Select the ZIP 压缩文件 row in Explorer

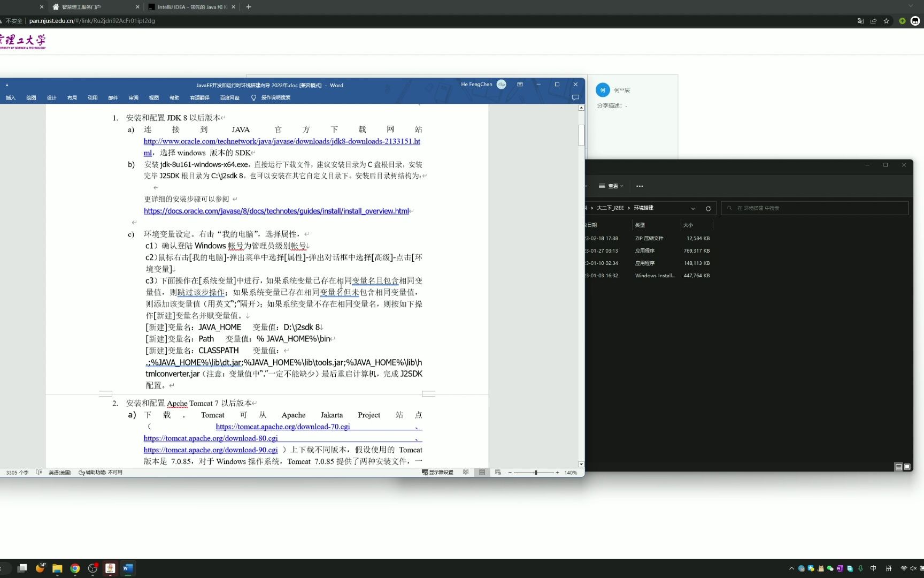point(649,239)
